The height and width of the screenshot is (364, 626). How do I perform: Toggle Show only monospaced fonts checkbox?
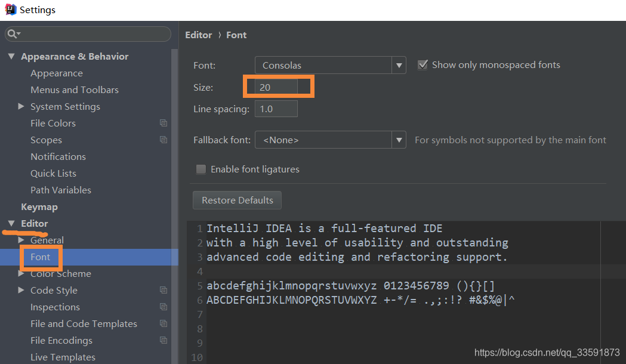[x=423, y=64]
